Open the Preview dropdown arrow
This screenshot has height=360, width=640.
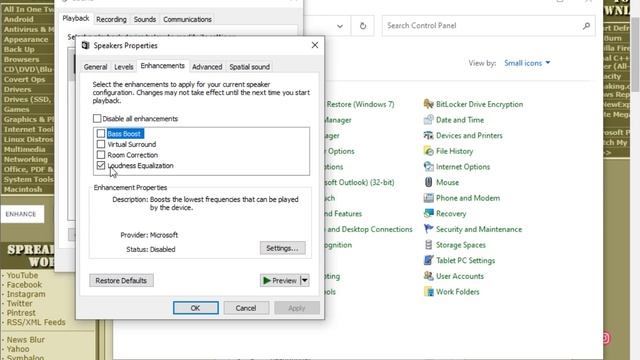tap(304, 280)
